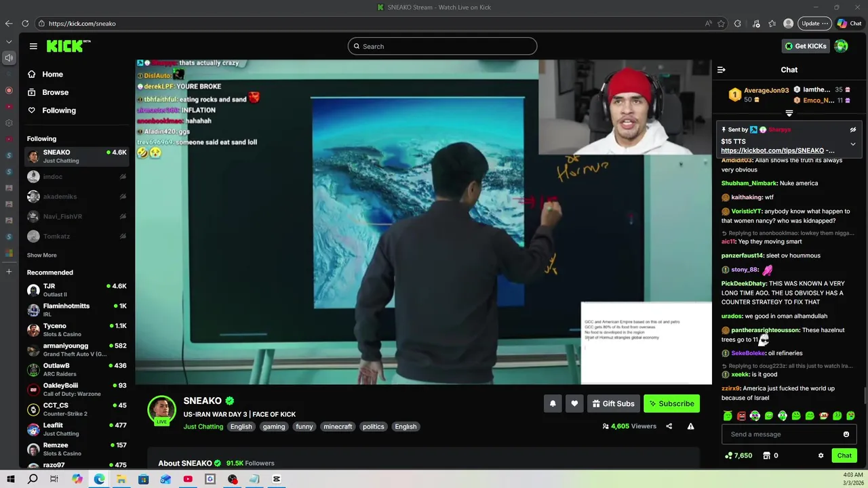This screenshot has width=868, height=488.
Task: Select the politics tag
Action: (373, 426)
